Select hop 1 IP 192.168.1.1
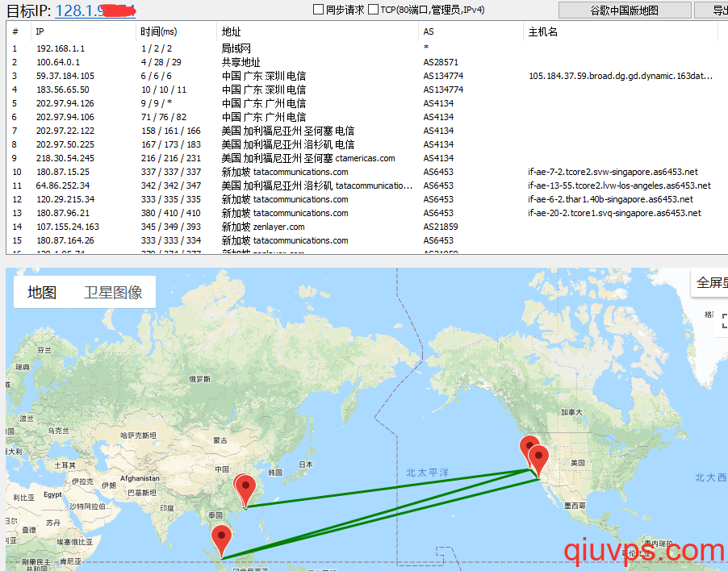Image resolution: width=728 pixels, height=571 pixels. click(61, 48)
